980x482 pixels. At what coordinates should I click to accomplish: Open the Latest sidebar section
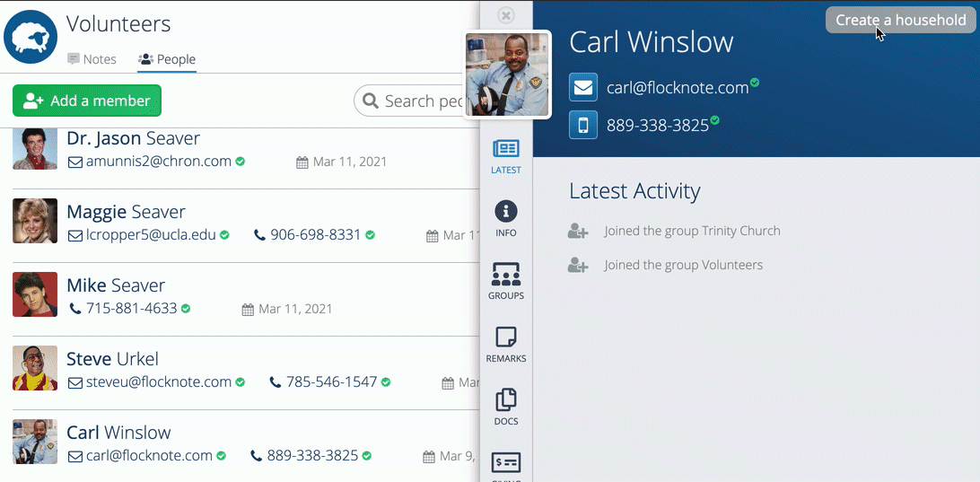coord(506,156)
